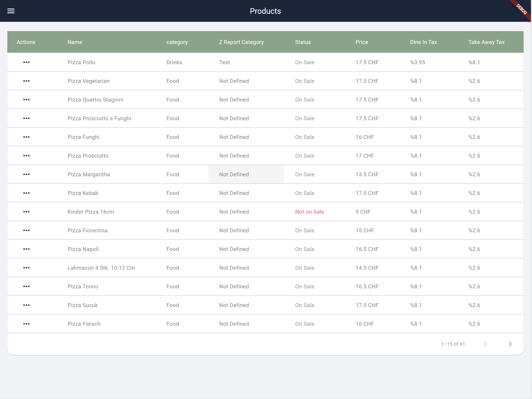The height and width of the screenshot is (399, 532).
Task: Open the hamburger navigation menu
Action: (11, 11)
